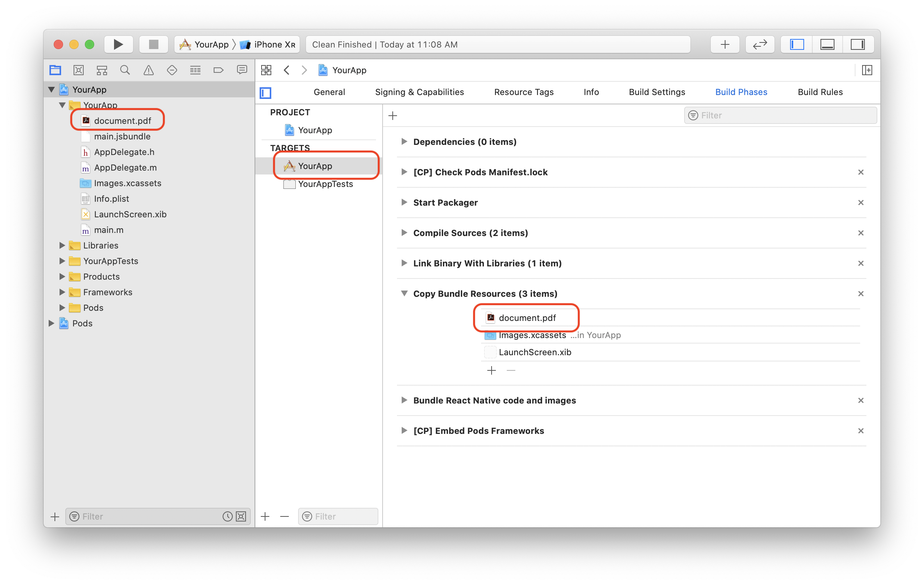The height and width of the screenshot is (585, 924).
Task: Click the add resource button in Copy Bundle
Action: click(492, 370)
